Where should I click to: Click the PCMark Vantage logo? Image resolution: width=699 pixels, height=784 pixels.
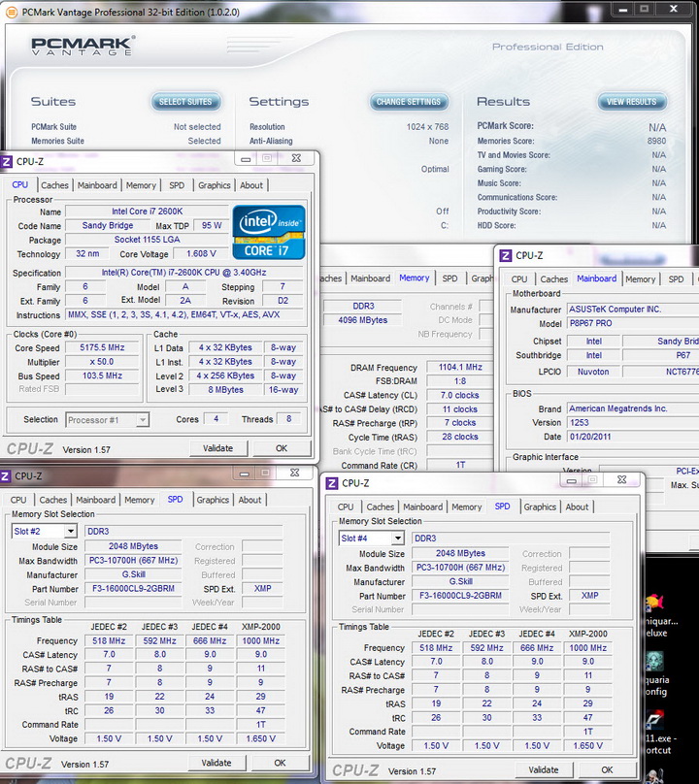[x=83, y=46]
